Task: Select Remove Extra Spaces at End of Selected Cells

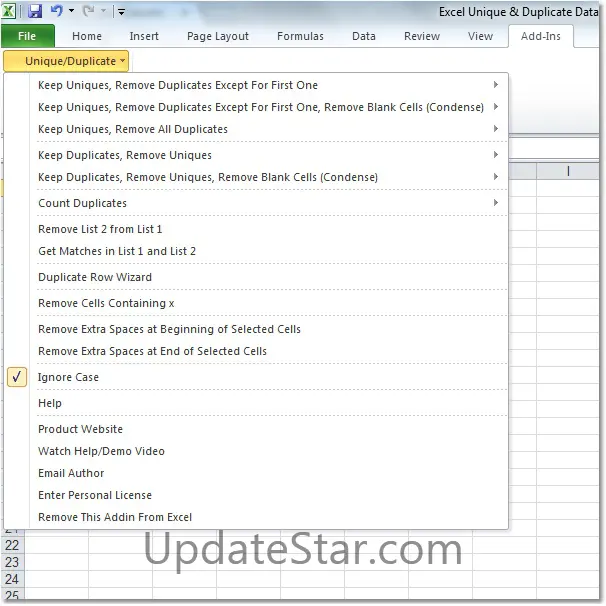Action: 269,351
